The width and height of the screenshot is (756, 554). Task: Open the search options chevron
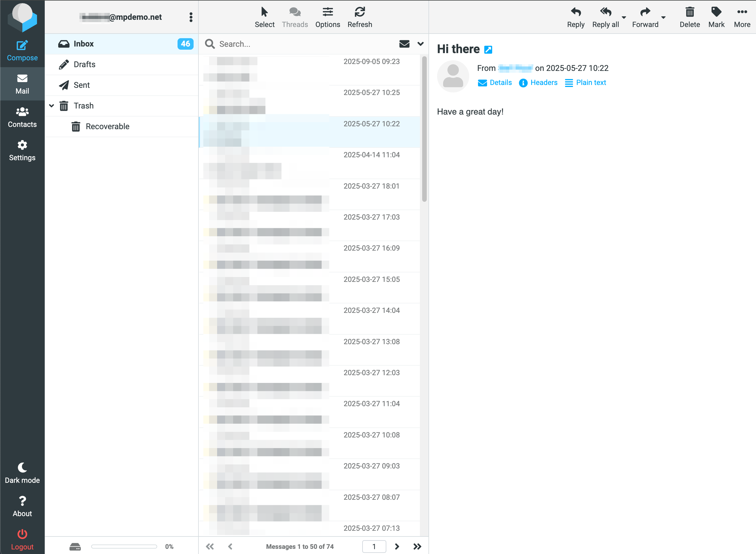click(x=420, y=44)
